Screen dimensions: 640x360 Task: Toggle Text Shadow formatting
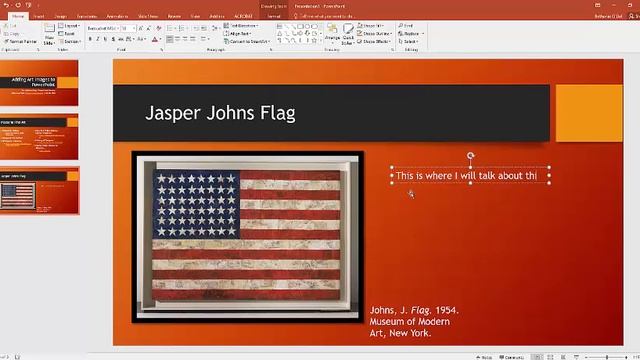click(x=113, y=39)
